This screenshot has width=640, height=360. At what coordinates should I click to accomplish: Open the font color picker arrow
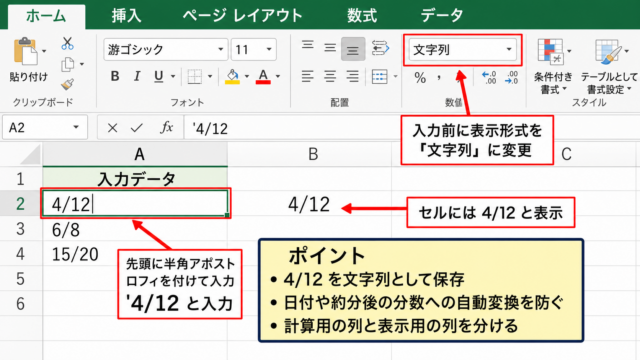coord(278,76)
